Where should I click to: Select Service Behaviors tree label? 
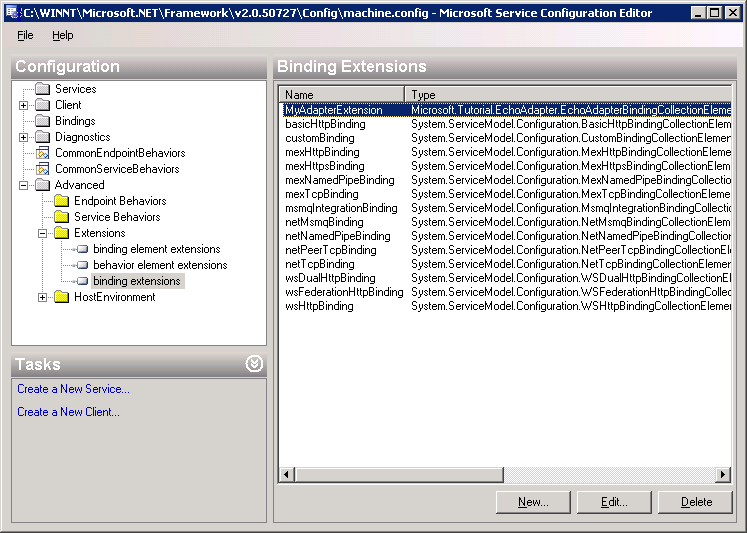coord(117,217)
